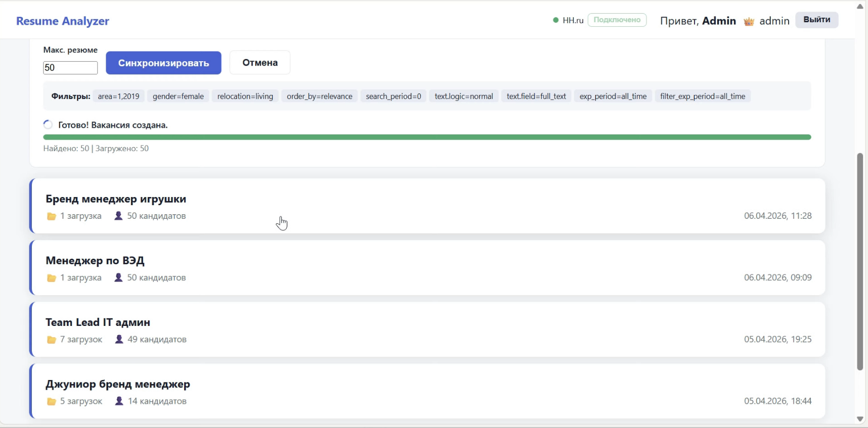
Task: Click the filter_exp_period=all_time filter chip
Action: point(703,96)
